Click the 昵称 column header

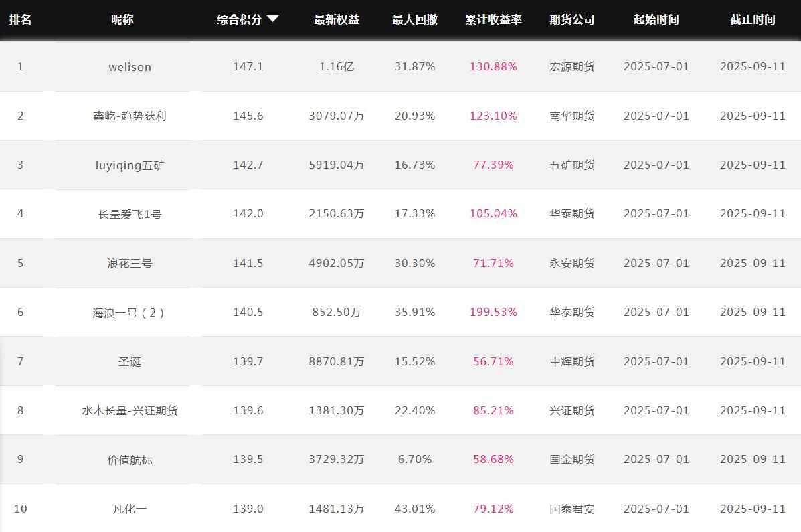tap(122, 19)
